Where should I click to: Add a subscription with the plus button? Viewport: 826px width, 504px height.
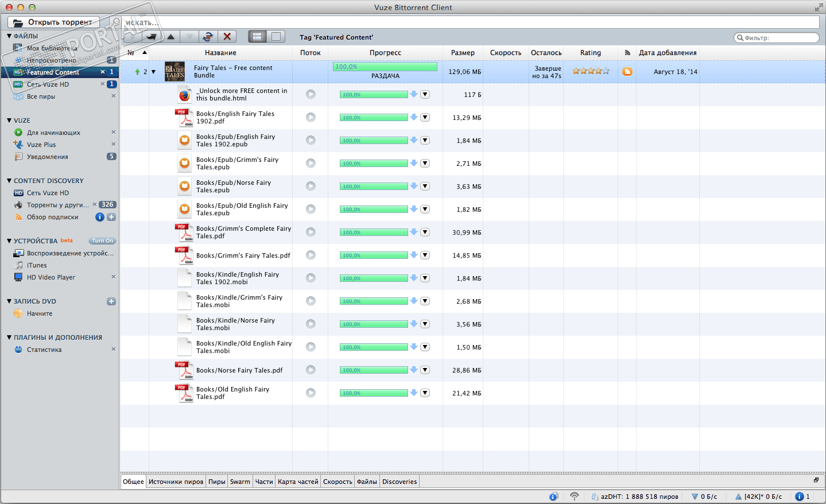pyautogui.click(x=111, y=217)
